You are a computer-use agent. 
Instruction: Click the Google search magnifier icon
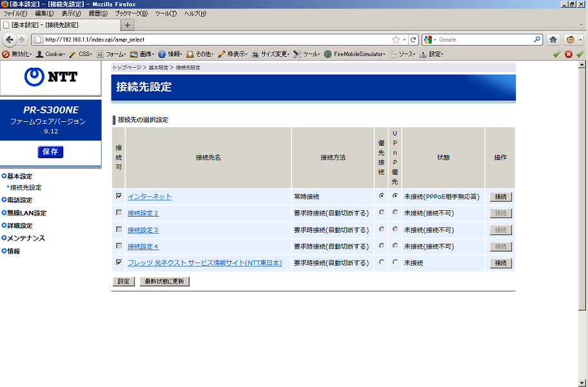(x=536, y=39)
